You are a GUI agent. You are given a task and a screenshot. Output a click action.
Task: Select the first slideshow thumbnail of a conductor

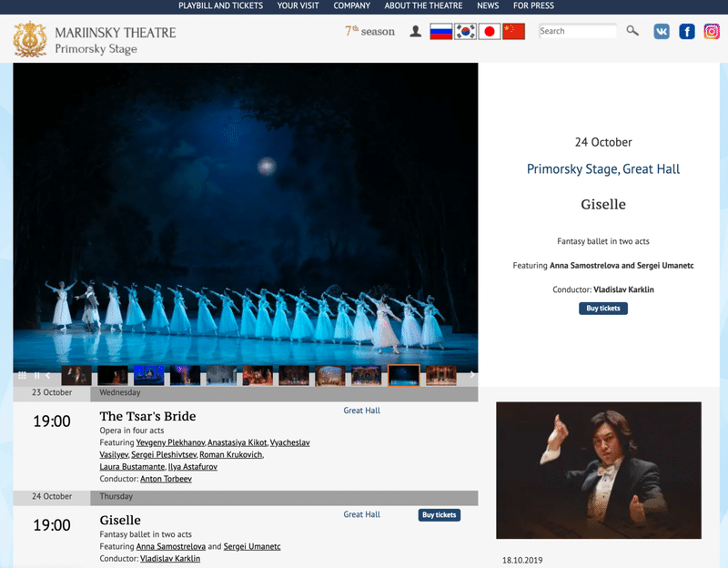pyautogui.click(x=76, y=375)
